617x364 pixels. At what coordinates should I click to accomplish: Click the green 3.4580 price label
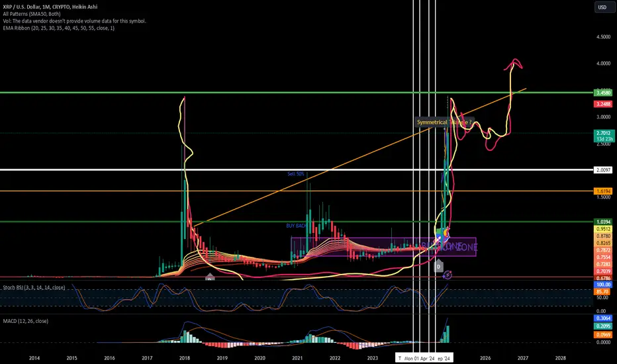[603, 93]
